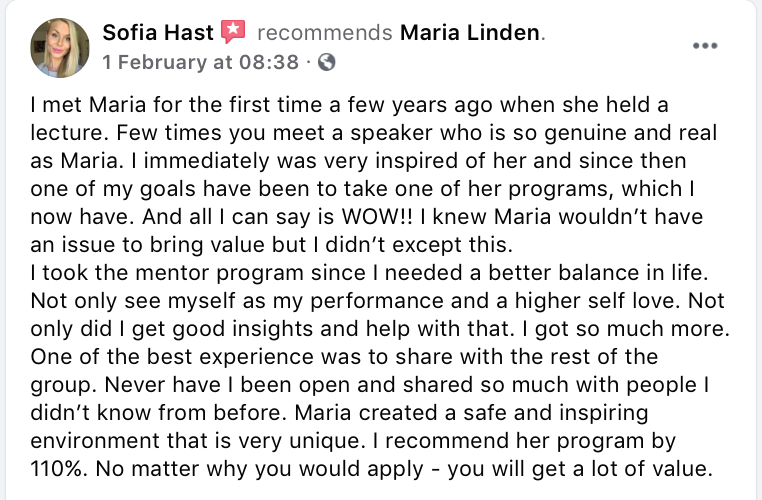
Task: Click the pink recommendation star badge
Action: click(233, 33)
